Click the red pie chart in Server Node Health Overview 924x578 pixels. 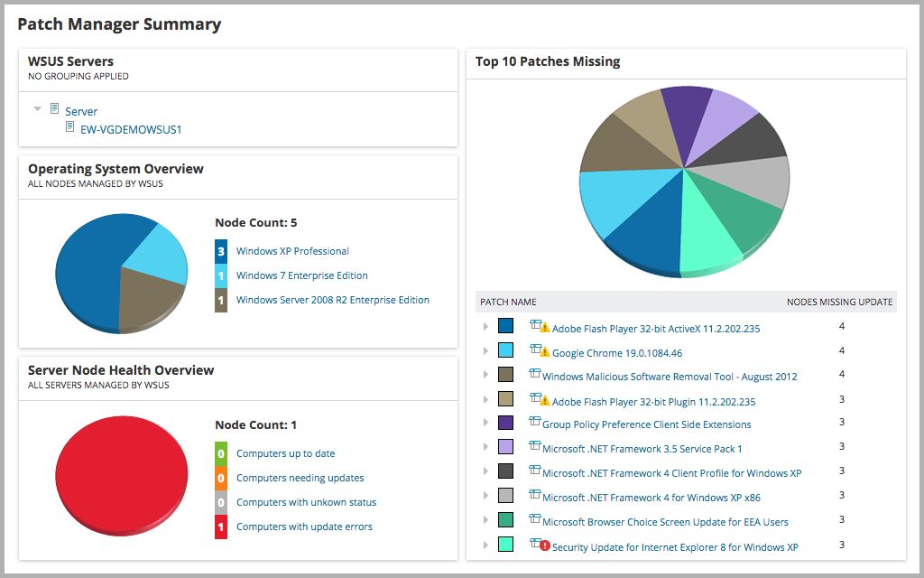(122, 471)
